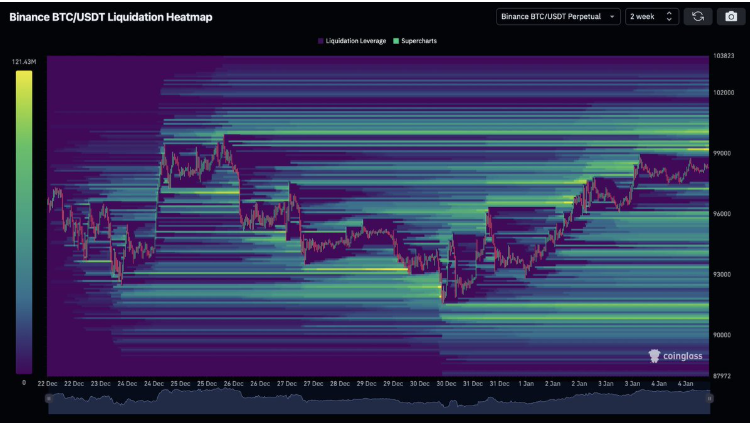Click the 1 Jan date axis label
The image size is (750, 423).
point(526,384)
